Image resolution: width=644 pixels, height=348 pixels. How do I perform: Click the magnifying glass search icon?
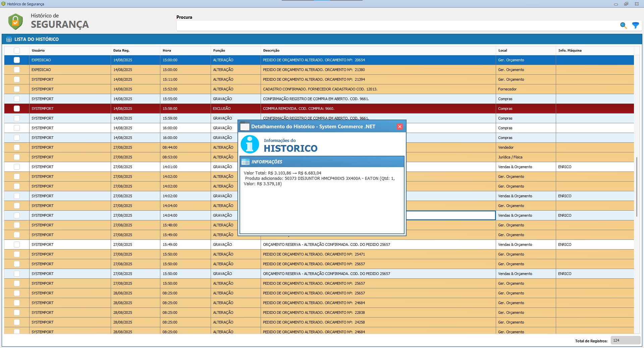(623, 25)
